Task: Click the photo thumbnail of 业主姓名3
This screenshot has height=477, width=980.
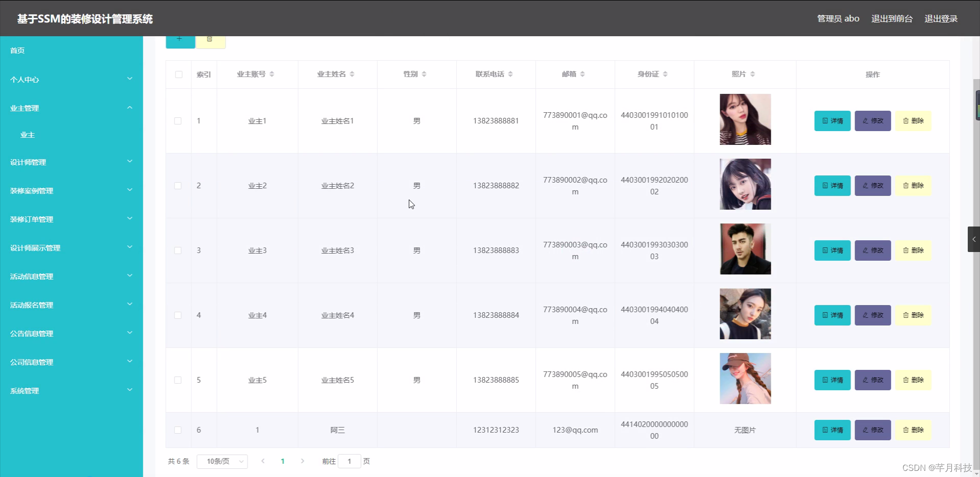Action: (745, 249)
